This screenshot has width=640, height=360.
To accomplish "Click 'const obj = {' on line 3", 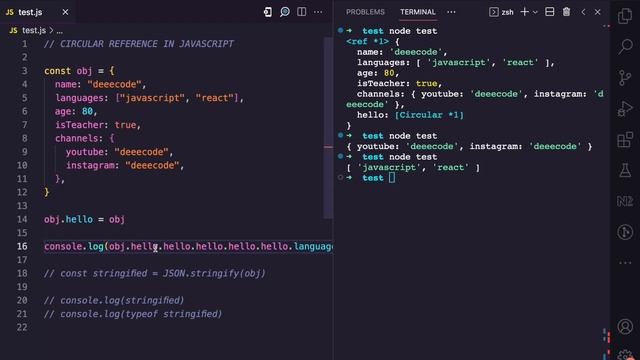I will click(x=79, y=71).
